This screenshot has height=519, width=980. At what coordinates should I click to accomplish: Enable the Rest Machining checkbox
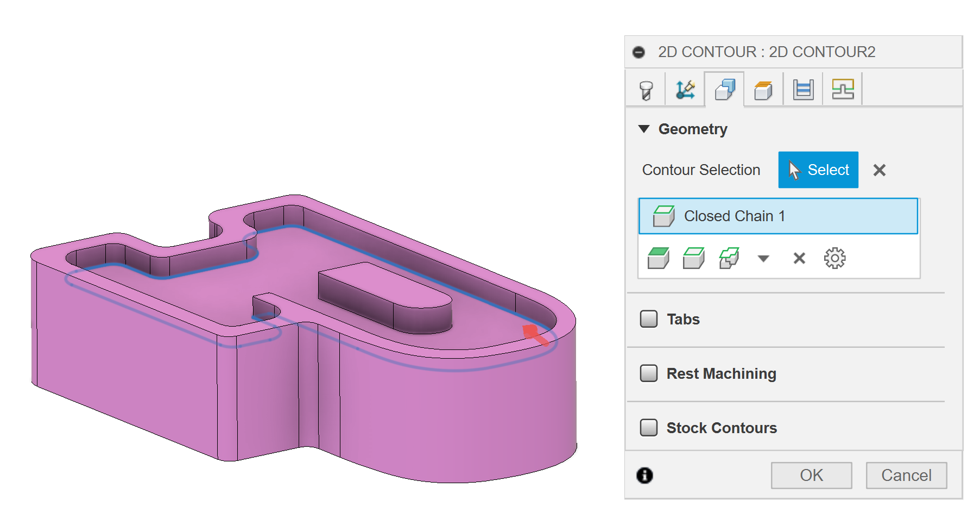point(649,373)
